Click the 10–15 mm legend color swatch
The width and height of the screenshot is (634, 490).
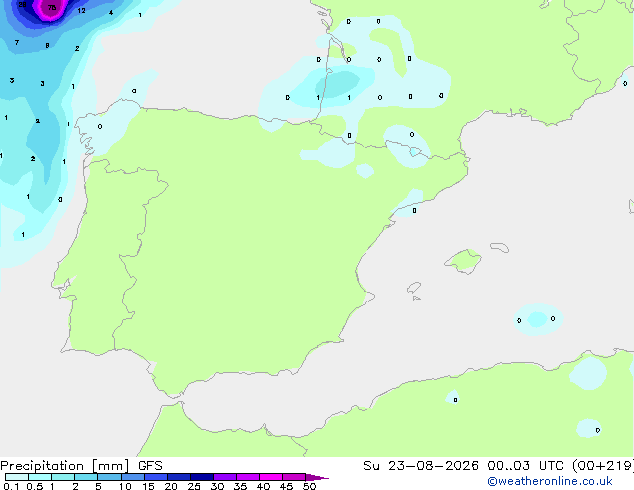[133, 477]
